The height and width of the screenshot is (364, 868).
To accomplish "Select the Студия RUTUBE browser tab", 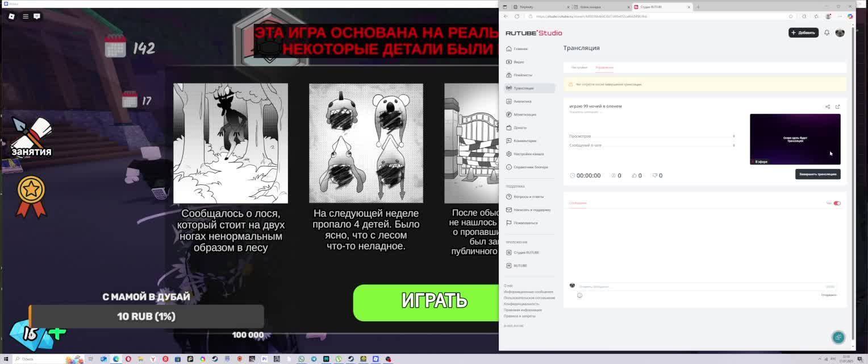I will coord(662,7).
